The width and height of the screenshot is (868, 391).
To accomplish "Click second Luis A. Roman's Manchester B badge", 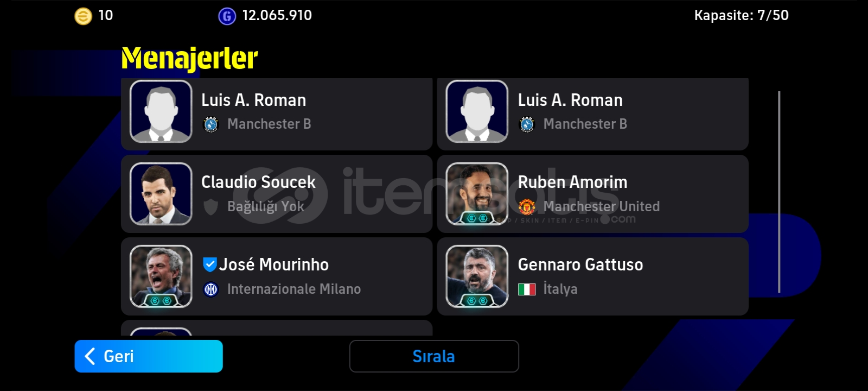I will [x=527, y=124].
